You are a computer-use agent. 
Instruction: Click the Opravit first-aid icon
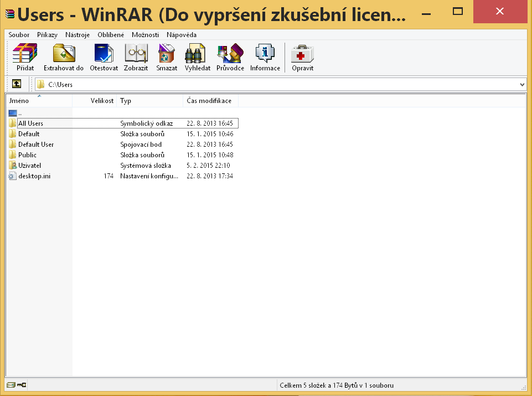pos(302,54)
